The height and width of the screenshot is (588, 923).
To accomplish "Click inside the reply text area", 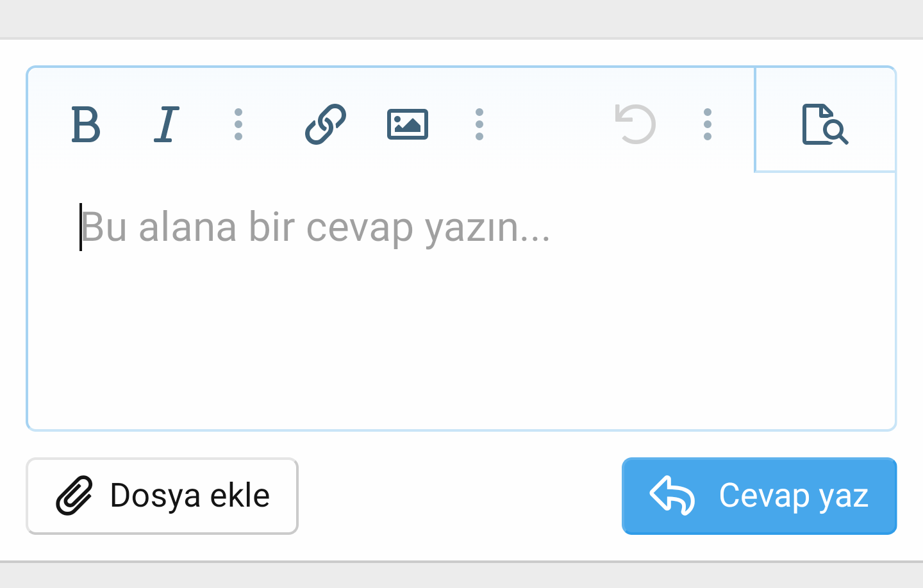I will [449, 301].
